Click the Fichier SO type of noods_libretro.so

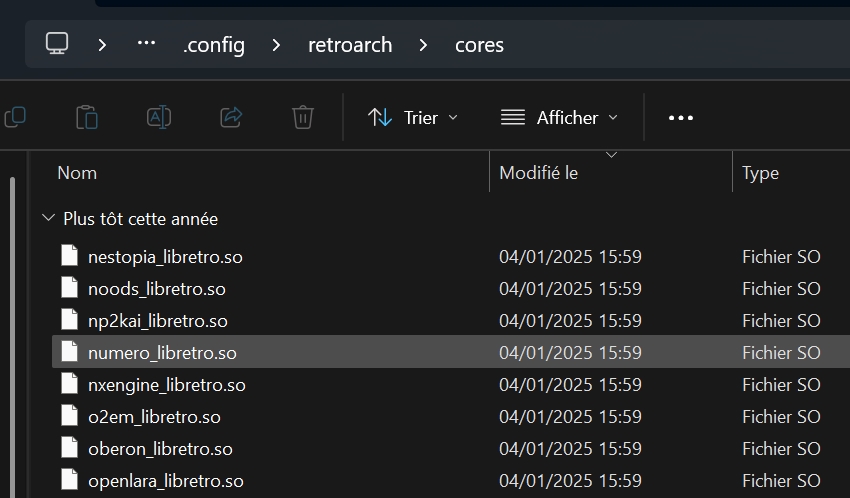pos(781,288)
